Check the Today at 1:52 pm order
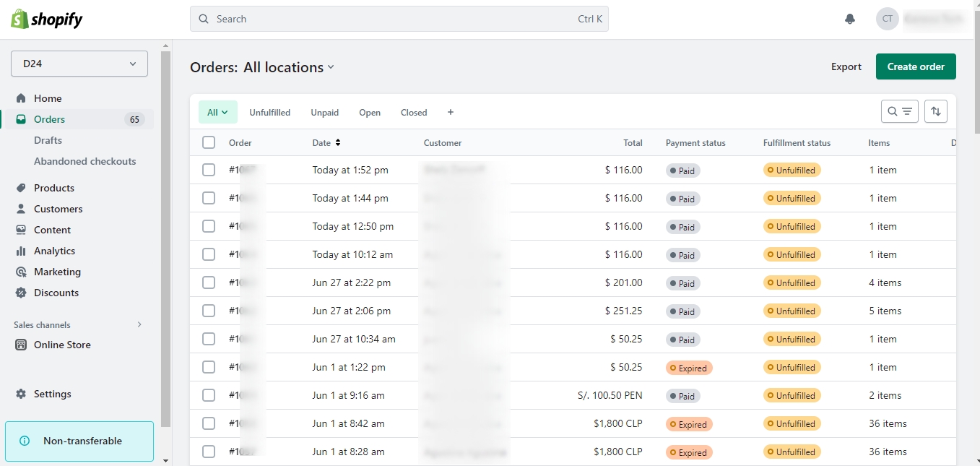This screenshot has width=980, height=466. (x=209, y=170)
